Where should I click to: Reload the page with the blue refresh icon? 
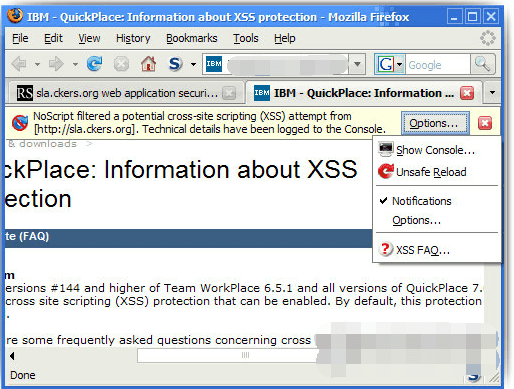click(x=95, y=63)
